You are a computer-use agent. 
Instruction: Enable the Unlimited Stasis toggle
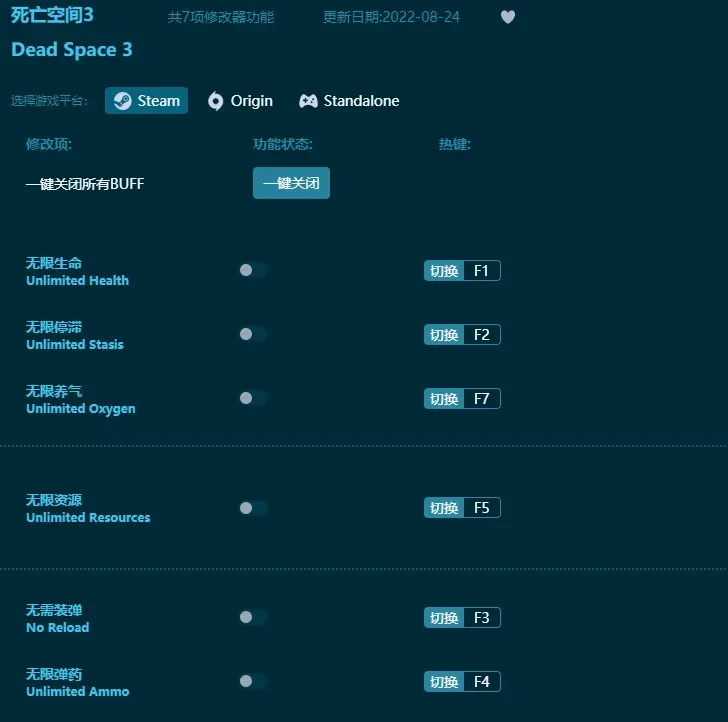(x=254, y=334)
